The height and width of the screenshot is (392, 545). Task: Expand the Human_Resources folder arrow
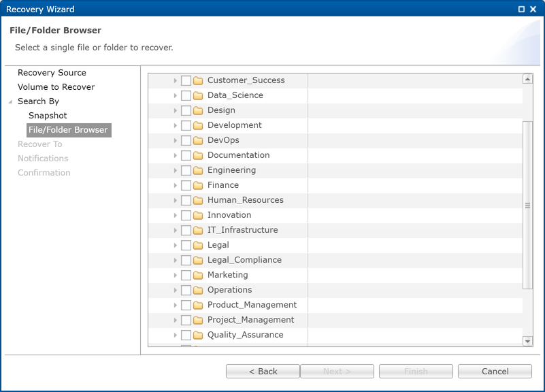(175, 200)
